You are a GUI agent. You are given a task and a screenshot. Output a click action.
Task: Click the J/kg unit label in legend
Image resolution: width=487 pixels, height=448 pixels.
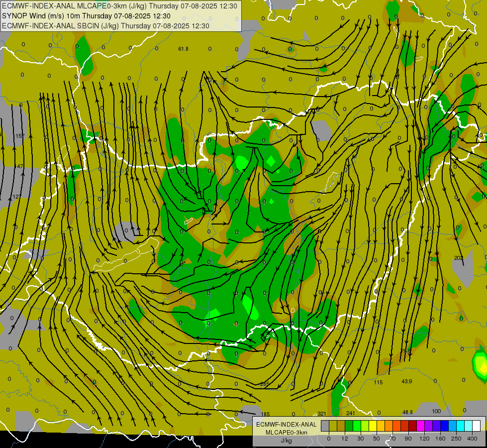pos(287,441)
